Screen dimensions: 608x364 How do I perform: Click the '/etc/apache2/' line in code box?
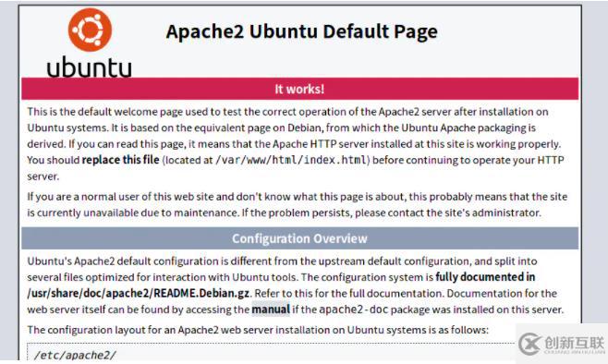75,355
